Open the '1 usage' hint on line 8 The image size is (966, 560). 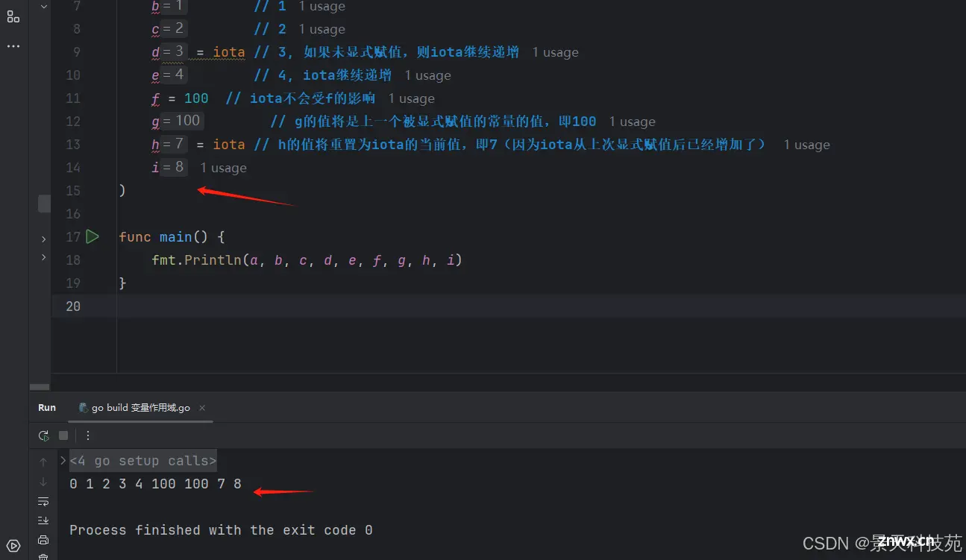click(x=322, y=29)
